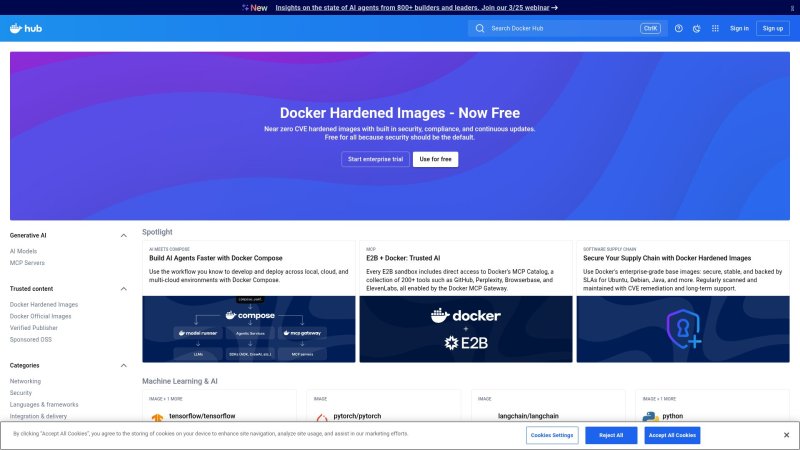Reject all cookies
This screenshot has height=450, width=800.
pos(611,435)
